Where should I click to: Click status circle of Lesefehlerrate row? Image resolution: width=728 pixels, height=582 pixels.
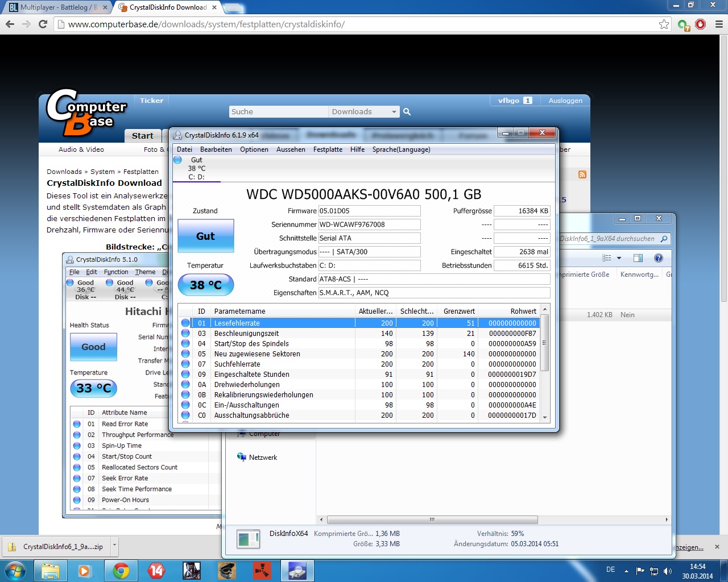[185, 323]
